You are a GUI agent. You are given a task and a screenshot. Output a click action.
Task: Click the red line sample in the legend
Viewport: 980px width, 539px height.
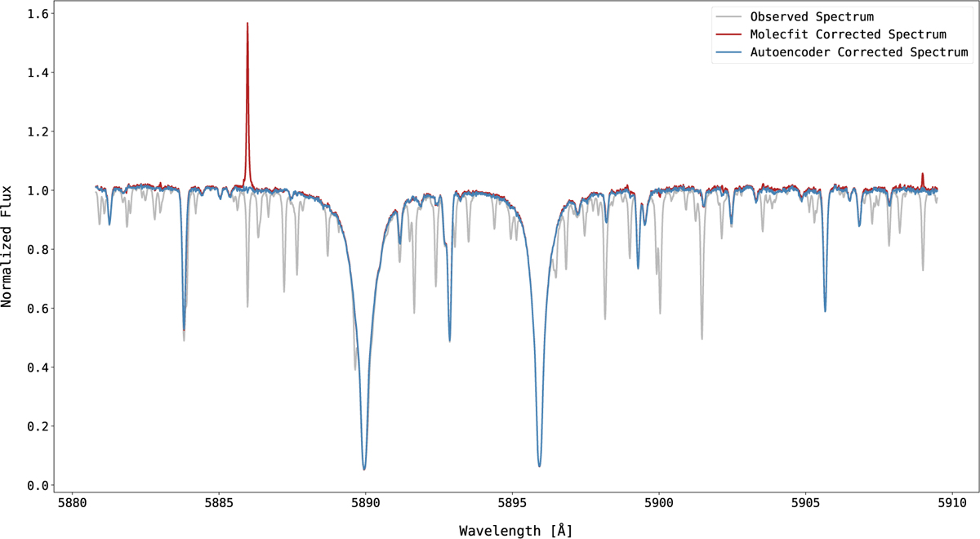click(x=728, y=34)
